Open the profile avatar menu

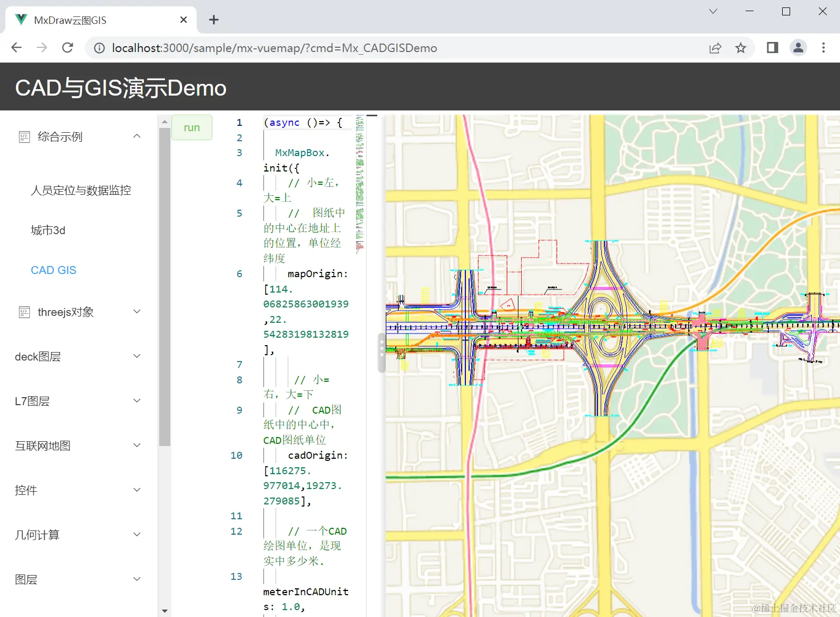click(x=798, y=48)
